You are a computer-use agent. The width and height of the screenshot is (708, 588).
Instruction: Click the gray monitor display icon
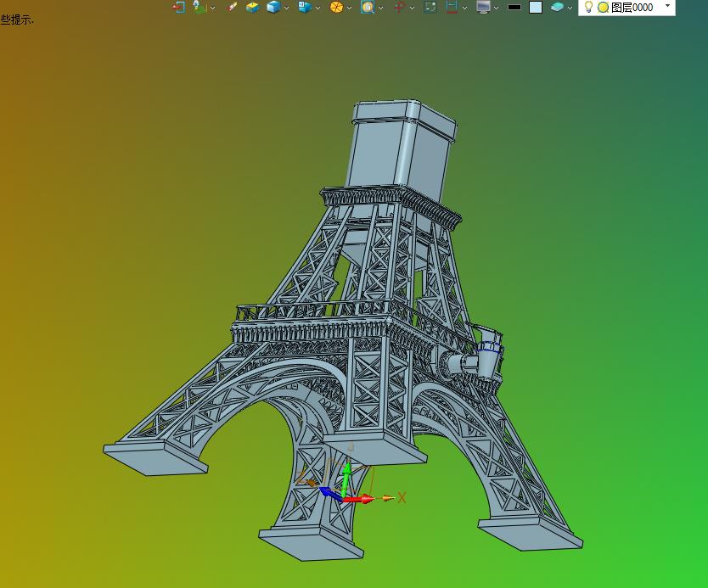[x=484, y=7]
